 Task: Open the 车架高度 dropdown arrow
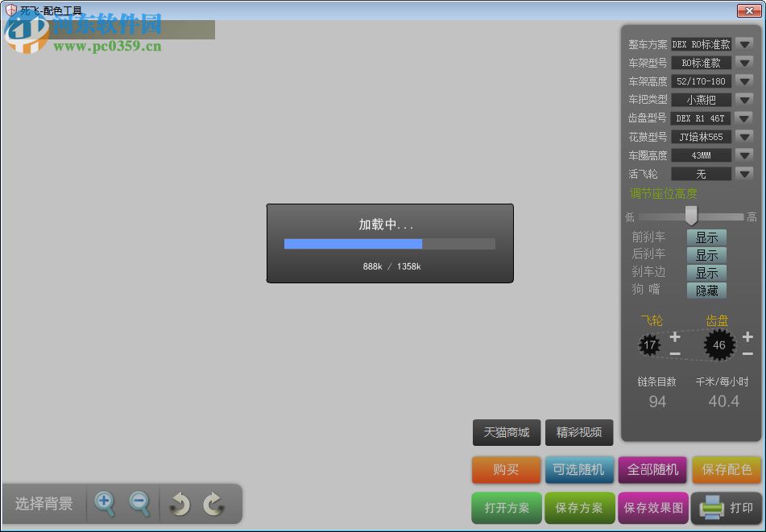[x=744, y=81]
